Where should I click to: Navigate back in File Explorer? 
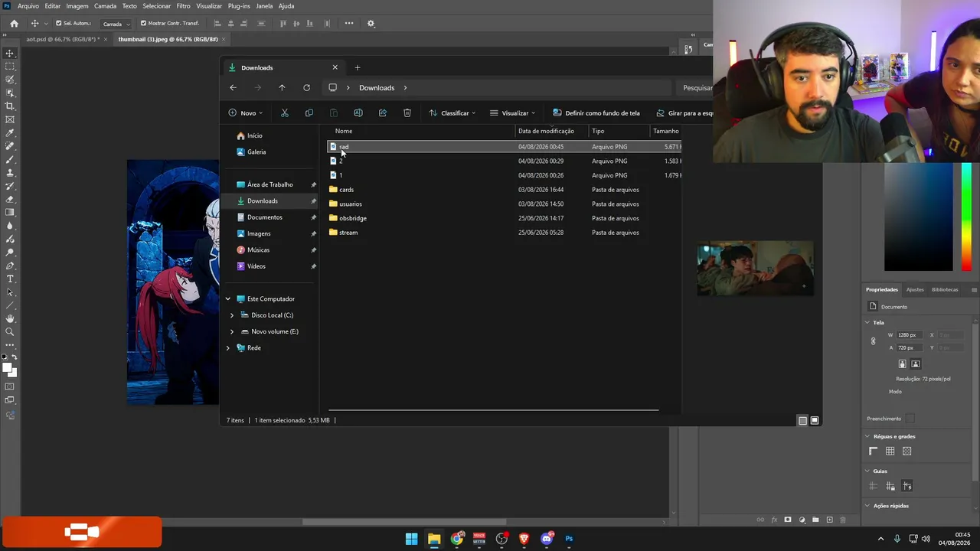233,87
